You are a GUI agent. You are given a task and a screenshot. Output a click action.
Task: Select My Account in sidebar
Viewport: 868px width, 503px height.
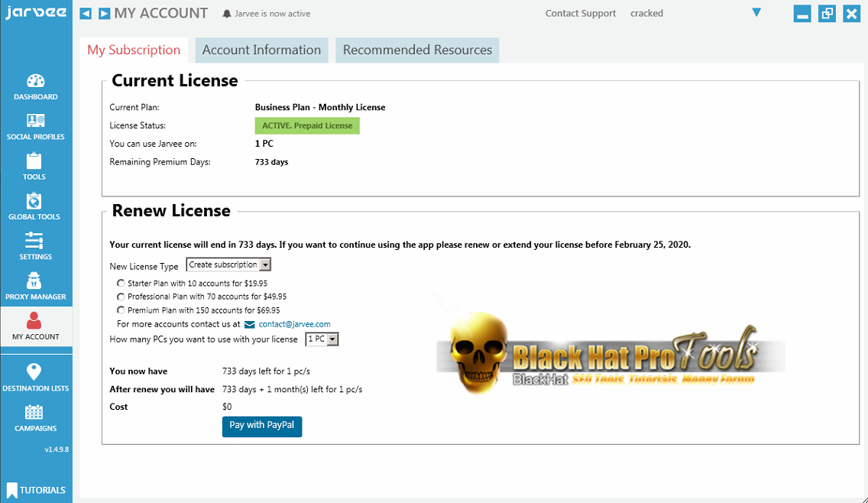point(35,326)
